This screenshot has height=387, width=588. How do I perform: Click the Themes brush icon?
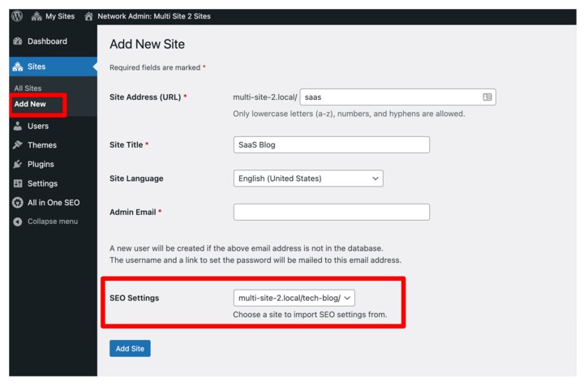(18, 144)
